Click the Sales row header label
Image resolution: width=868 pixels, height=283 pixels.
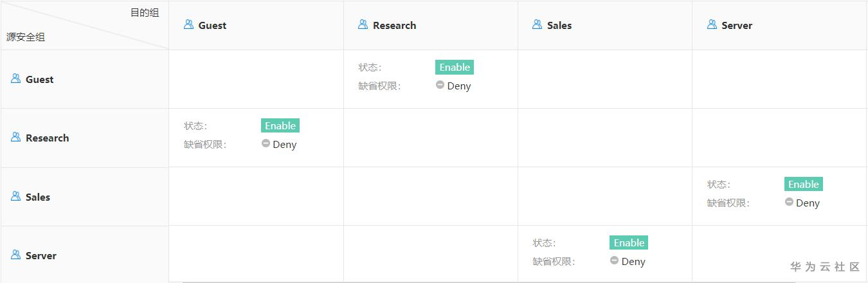(38, 197)
